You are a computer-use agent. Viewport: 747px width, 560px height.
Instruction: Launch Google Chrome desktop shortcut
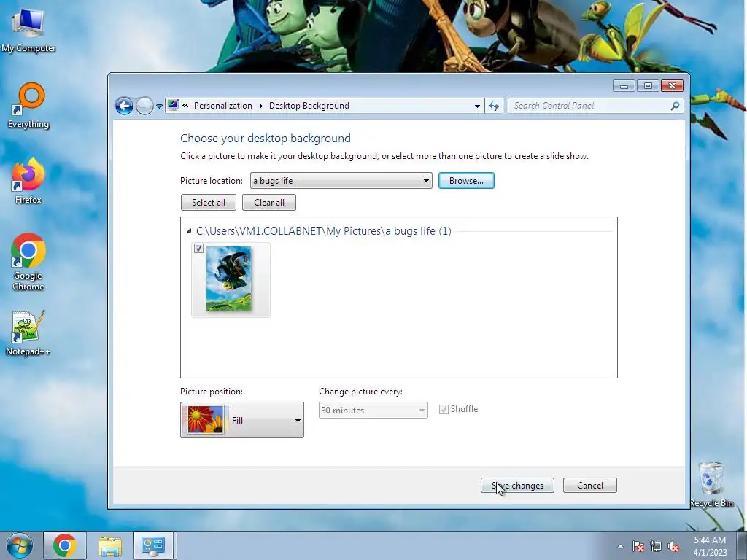[x=28, y=262]
